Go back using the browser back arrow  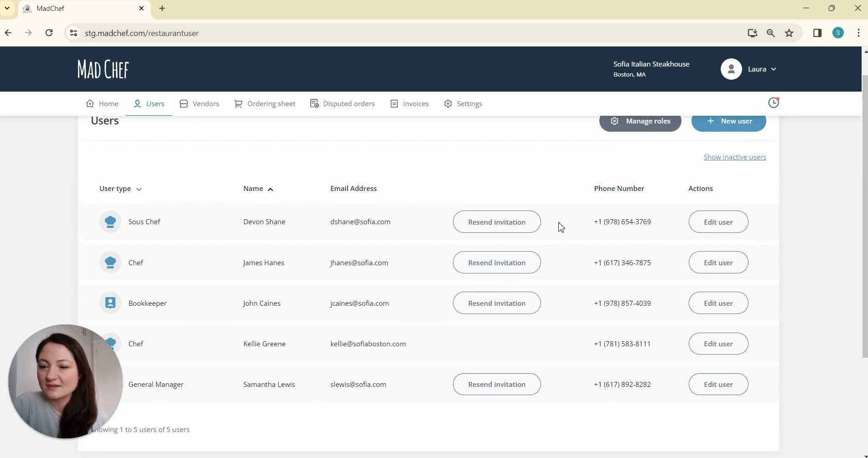(x=8, y=33)
